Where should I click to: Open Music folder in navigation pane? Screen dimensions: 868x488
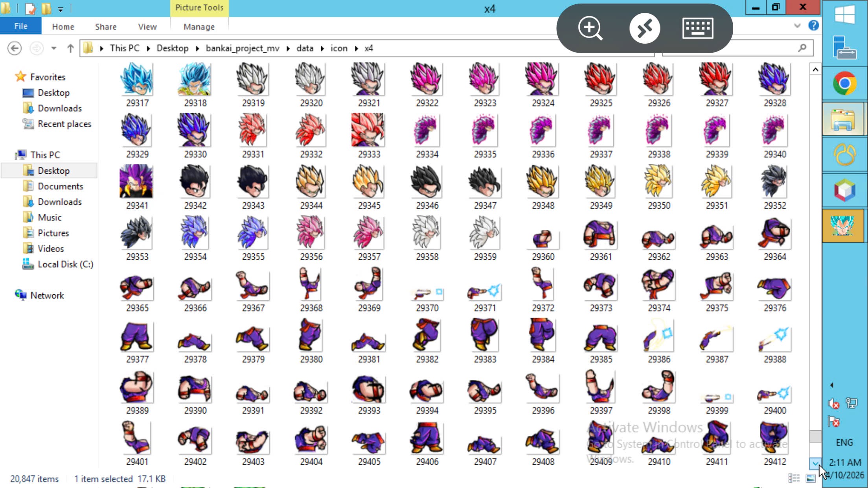click(x=50, y=217)
